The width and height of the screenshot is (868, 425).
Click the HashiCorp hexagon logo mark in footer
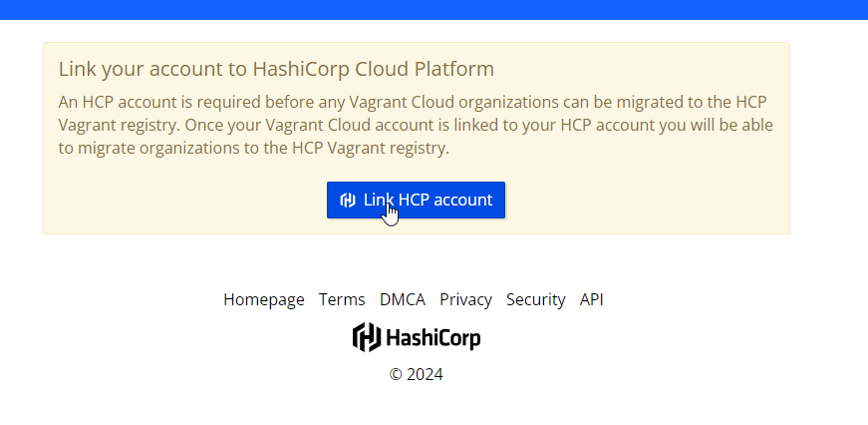(366, 337)
